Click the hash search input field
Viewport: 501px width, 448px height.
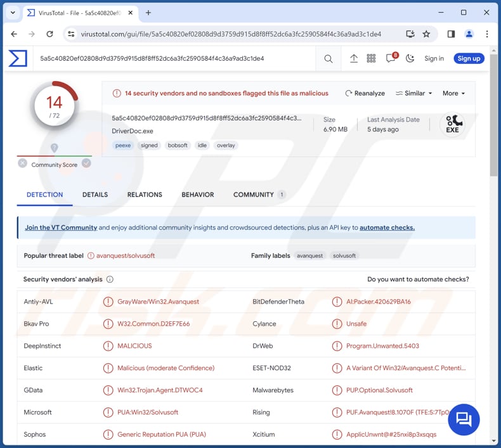175,58
